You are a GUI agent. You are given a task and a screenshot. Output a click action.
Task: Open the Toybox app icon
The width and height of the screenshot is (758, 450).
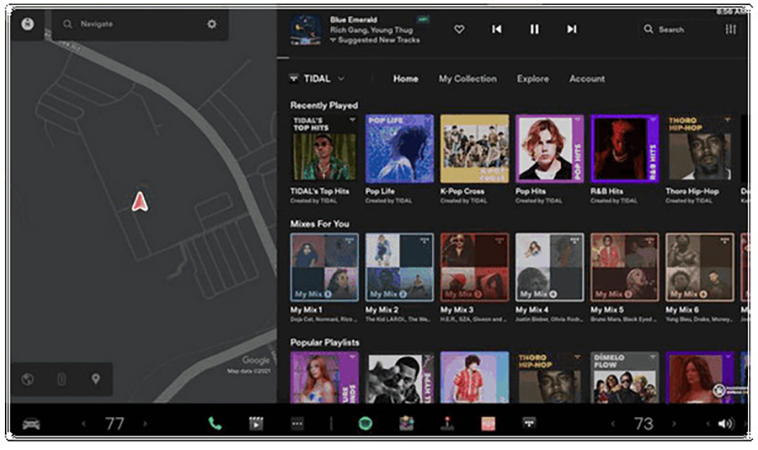pos(407,424)
